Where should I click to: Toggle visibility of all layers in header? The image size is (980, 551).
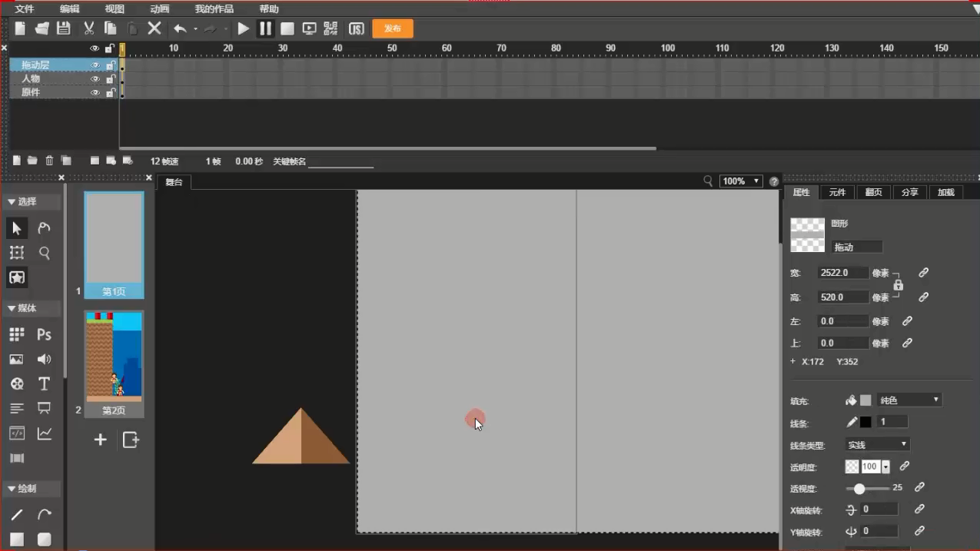point(95,48)
